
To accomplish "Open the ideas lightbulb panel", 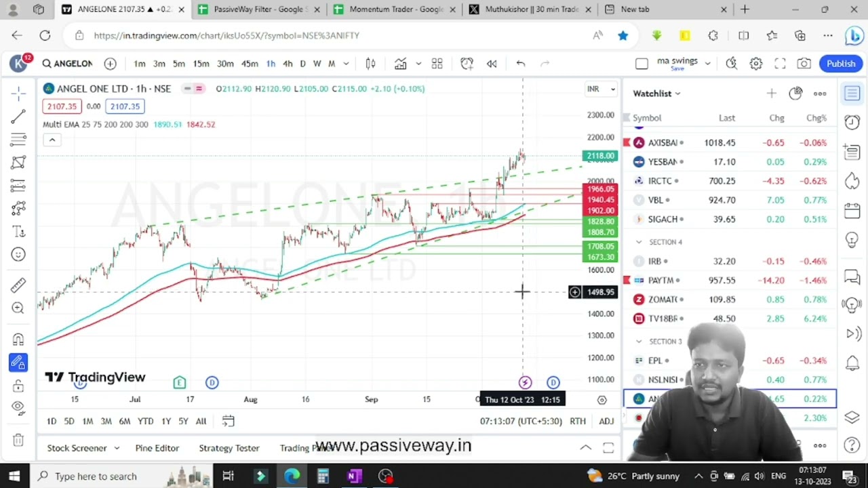I will click(852, 240).
